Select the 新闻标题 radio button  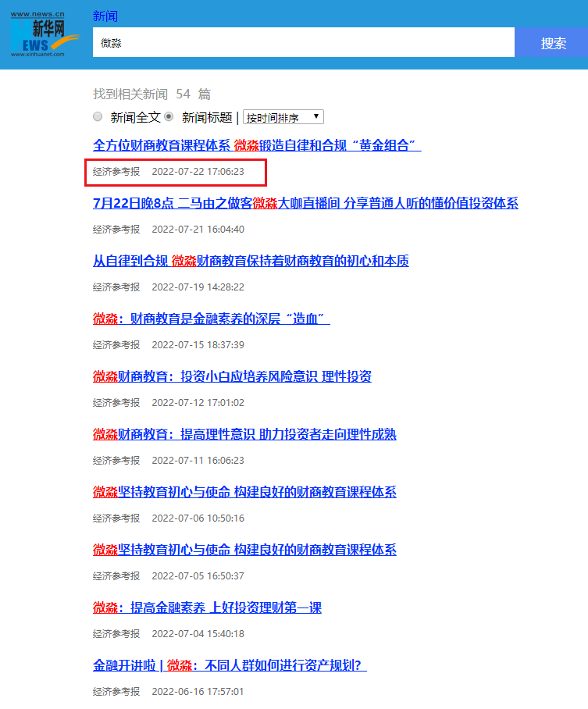click(169, 116)
